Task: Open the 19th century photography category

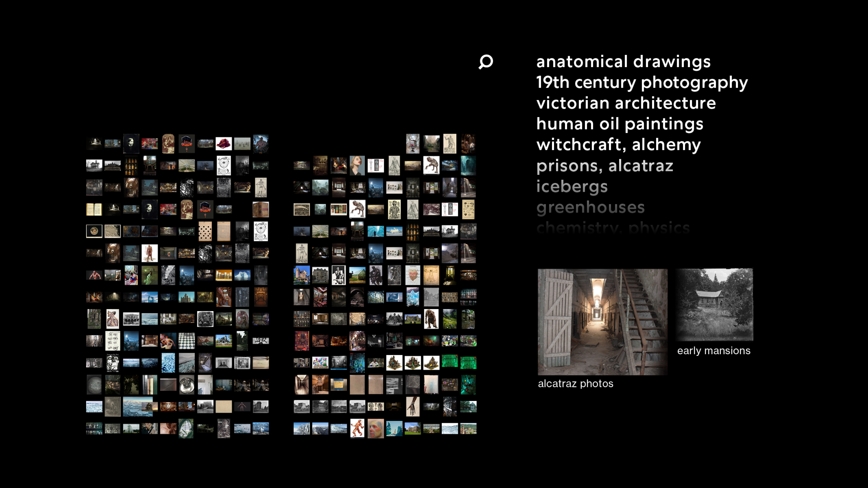Action: point(642,82)
